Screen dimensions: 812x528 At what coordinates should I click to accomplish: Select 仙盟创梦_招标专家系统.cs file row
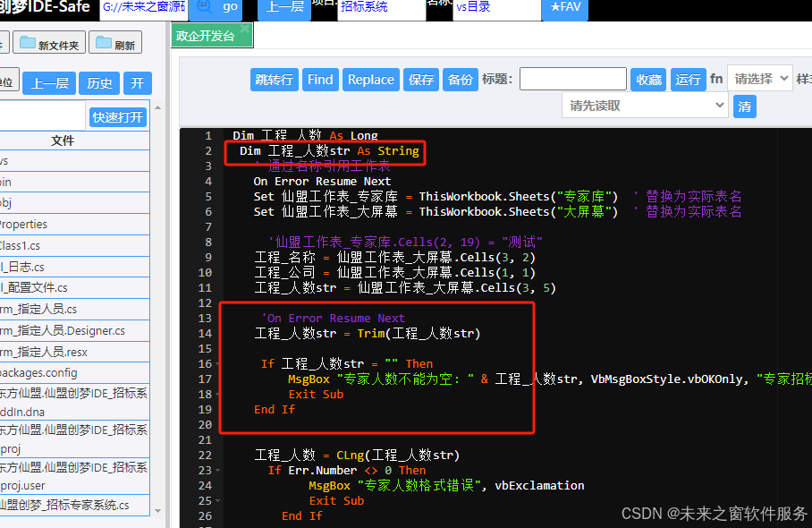[74, 506]
